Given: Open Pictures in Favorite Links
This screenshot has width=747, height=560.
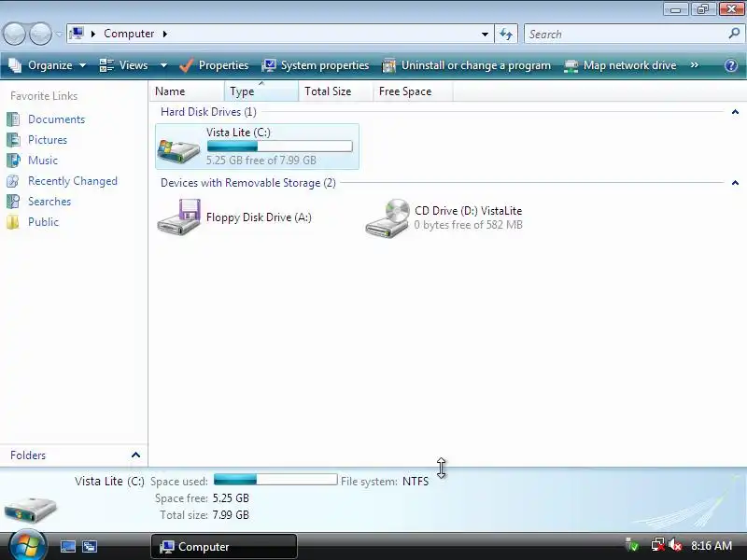Looking at the screenshot, I should 48,139.
